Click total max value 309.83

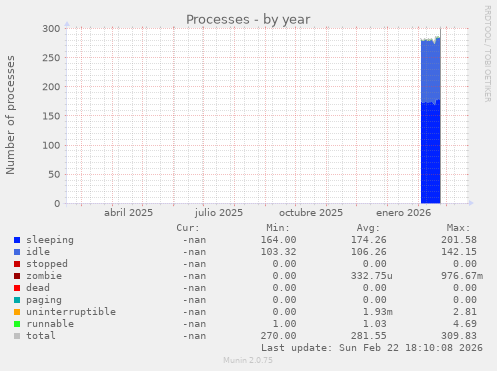coord(459,336)
